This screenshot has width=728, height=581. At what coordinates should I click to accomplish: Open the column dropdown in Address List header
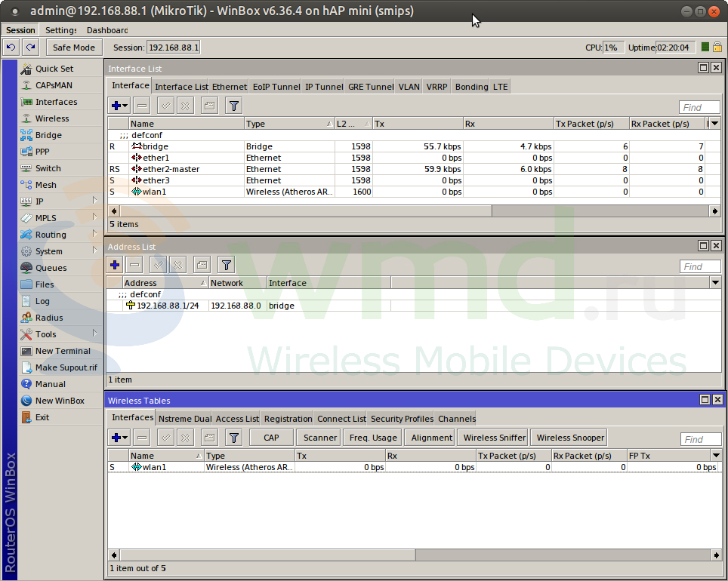715,283
